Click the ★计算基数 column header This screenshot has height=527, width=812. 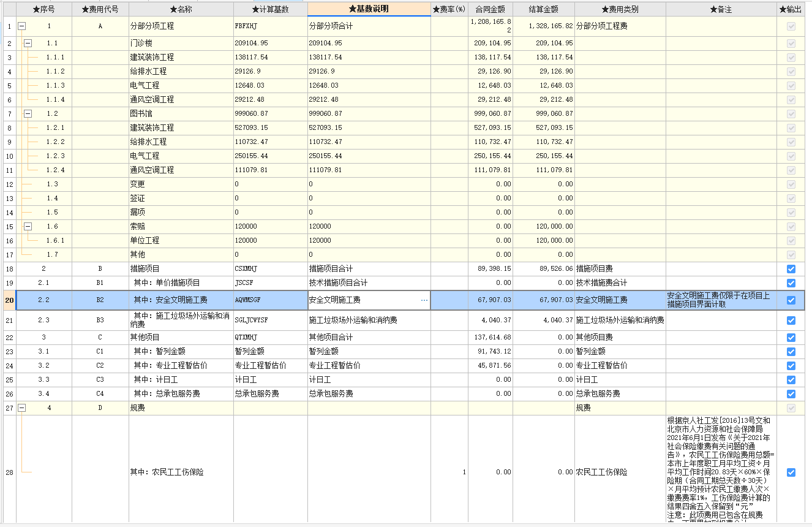[x=271, y=9]
